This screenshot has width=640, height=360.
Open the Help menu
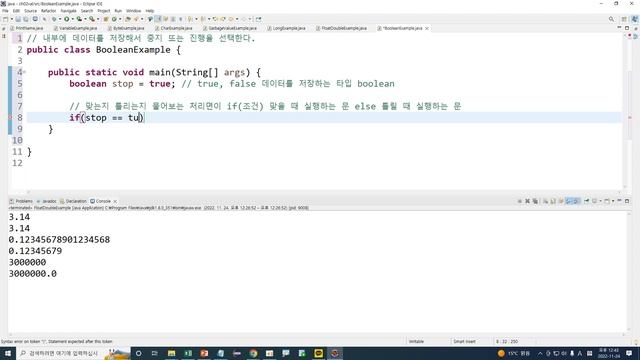pos(150,11)
